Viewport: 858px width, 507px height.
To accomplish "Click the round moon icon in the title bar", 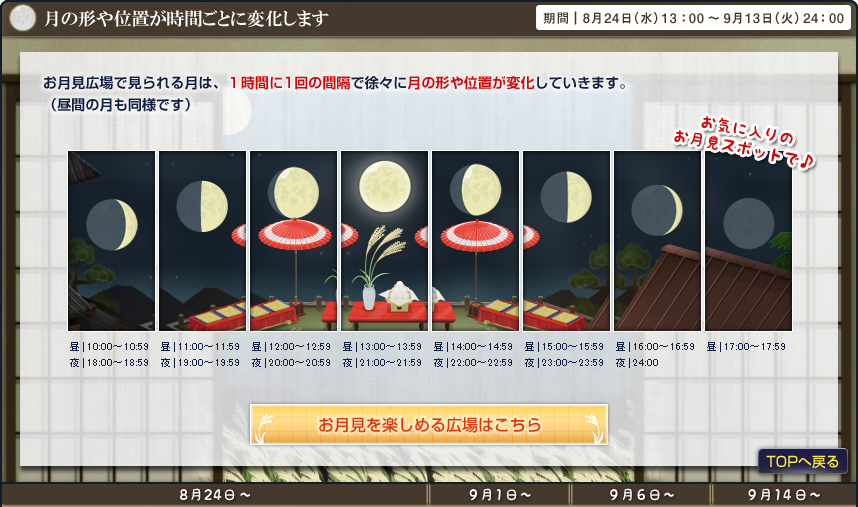I will pos(23,18).
